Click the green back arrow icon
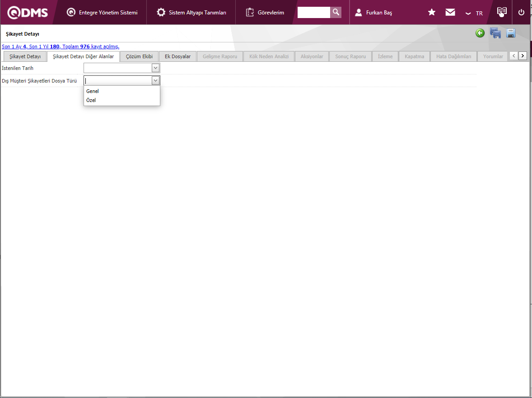The width and height of the screenshot is (532, 398). click(x=480, y=33)
